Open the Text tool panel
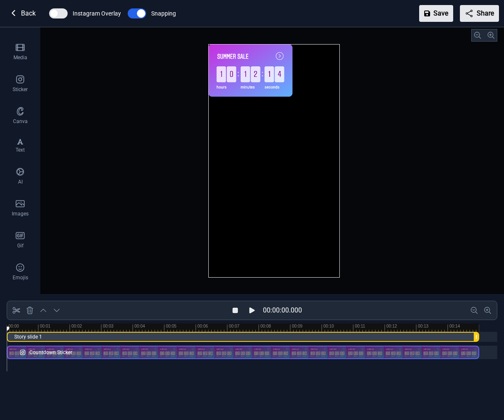Screen dimensions: 504x420 (x=20, y=145)
